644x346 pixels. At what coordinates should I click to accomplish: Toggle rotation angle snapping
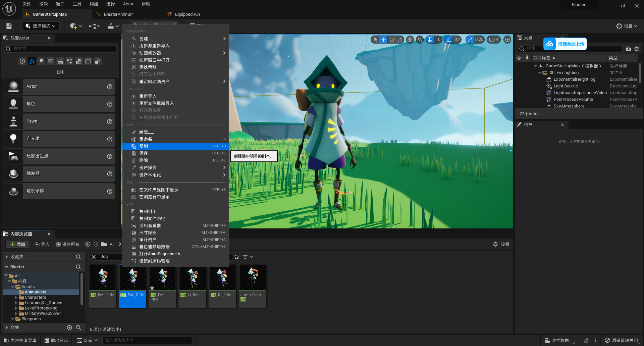point(448,40)
